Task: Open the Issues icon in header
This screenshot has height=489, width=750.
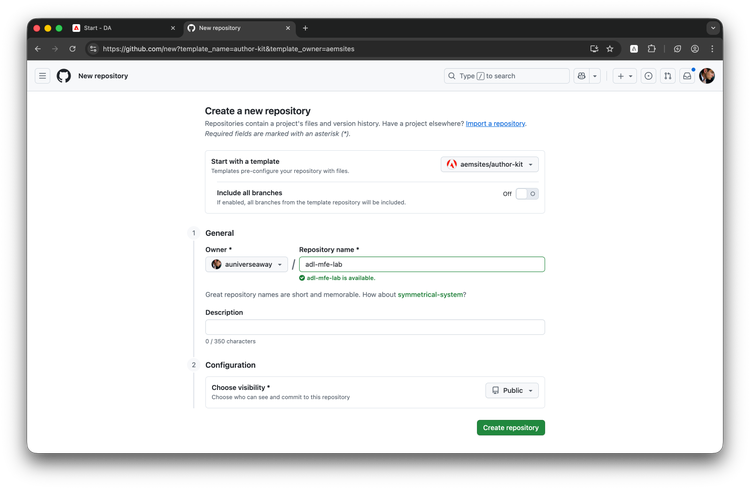Action: pyautogui.click(x=649, y=76)
